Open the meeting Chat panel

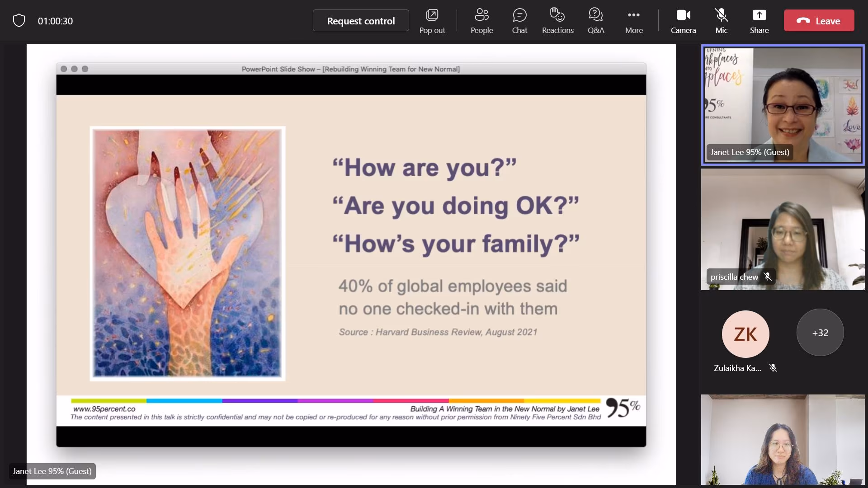[x=519, y=21]
